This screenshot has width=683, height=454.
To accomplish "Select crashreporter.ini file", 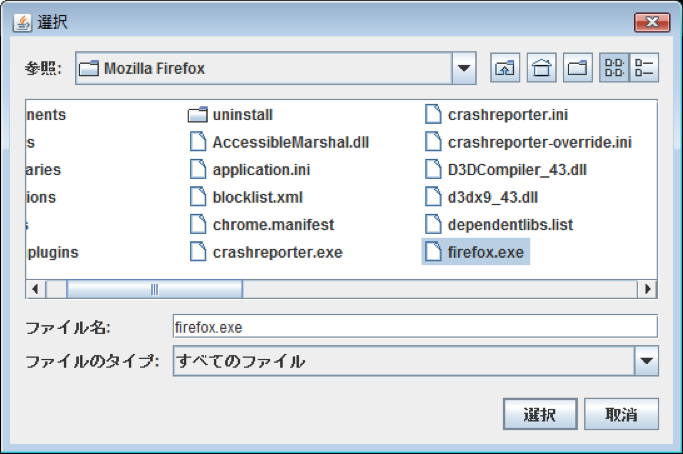I will point(496,115).
